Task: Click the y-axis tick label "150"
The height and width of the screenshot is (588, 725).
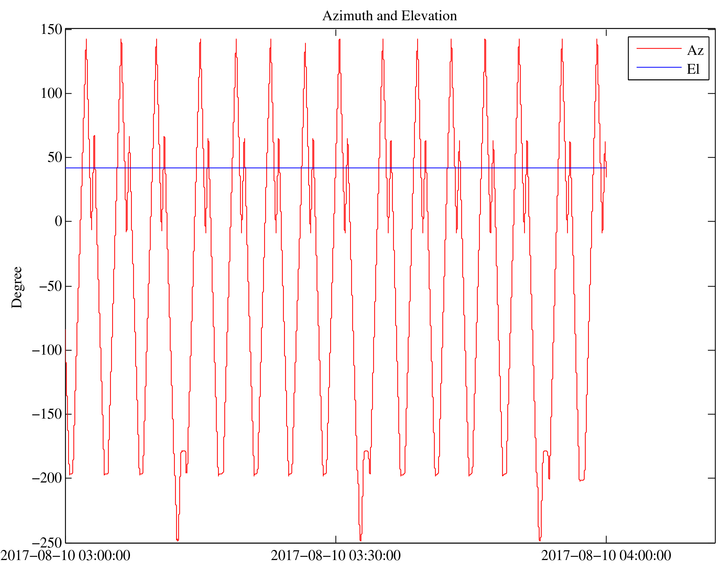Action: point(51,29)
